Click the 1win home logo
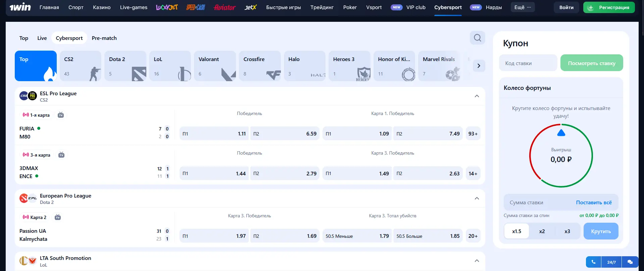644x271 pixels. click(20, 7)
